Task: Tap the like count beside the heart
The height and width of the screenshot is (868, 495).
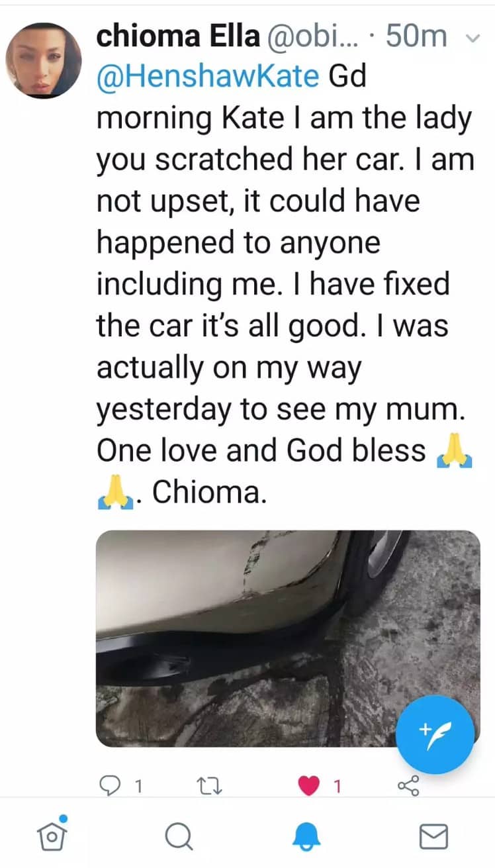Action: pos(336,787)
